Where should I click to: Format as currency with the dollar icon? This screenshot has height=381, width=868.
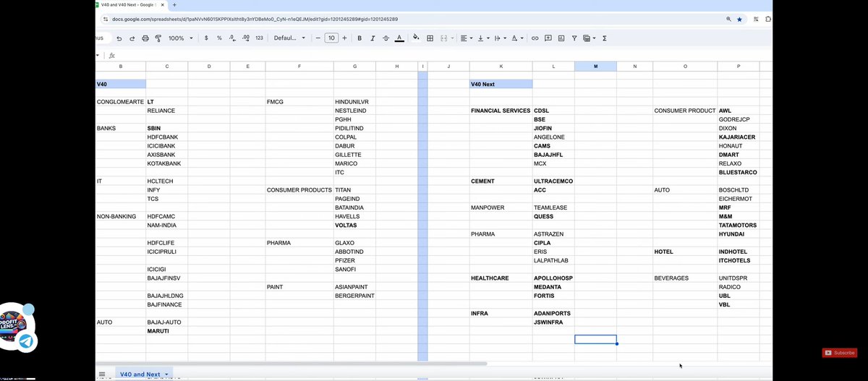coord(207,38)
